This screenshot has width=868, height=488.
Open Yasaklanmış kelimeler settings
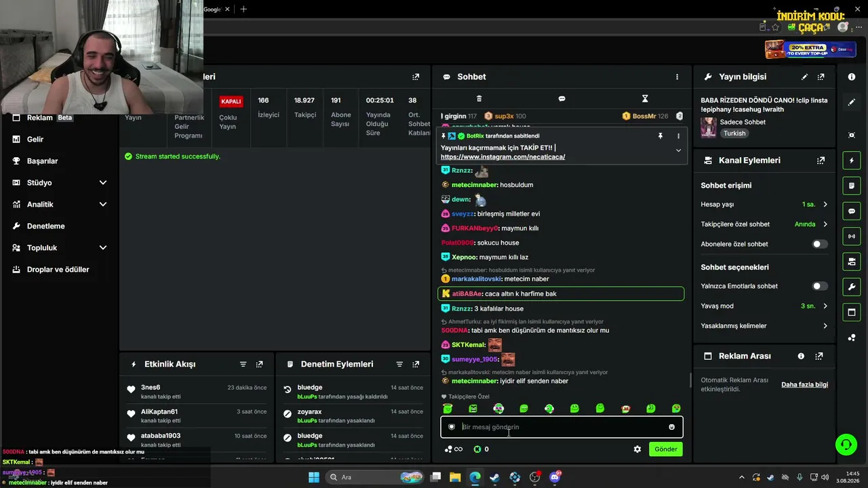(x=764, y=326)
